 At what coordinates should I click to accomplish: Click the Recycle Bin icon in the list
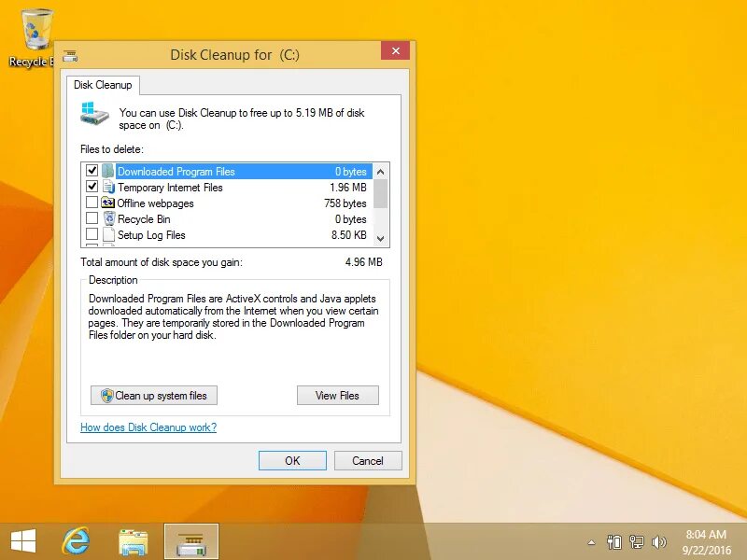click(x=107, y=218)
